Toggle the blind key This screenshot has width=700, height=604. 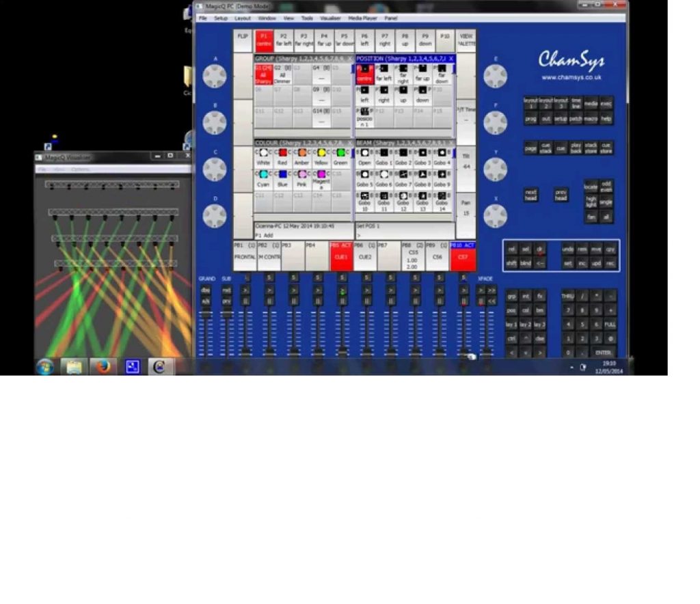pyautogui.click(x=526, y=263)
